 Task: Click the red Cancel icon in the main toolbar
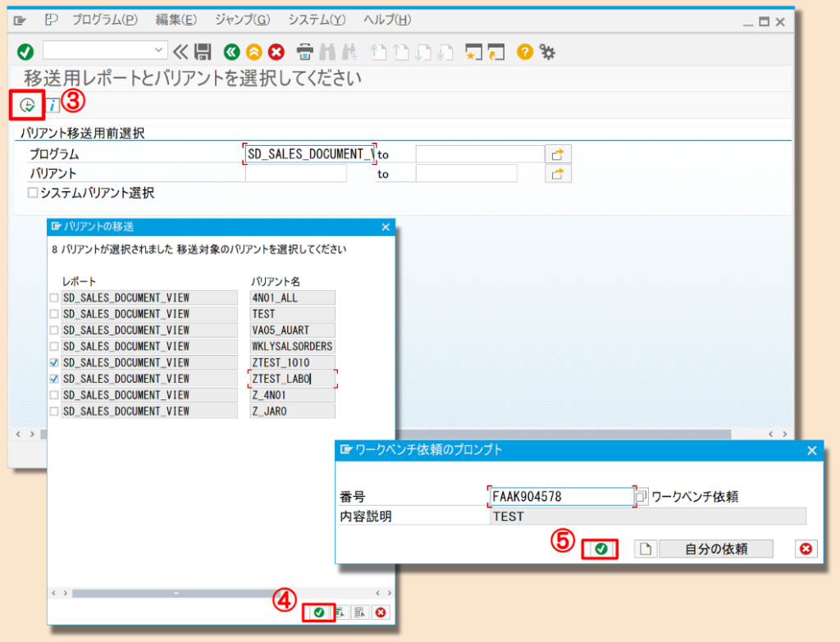276,52
